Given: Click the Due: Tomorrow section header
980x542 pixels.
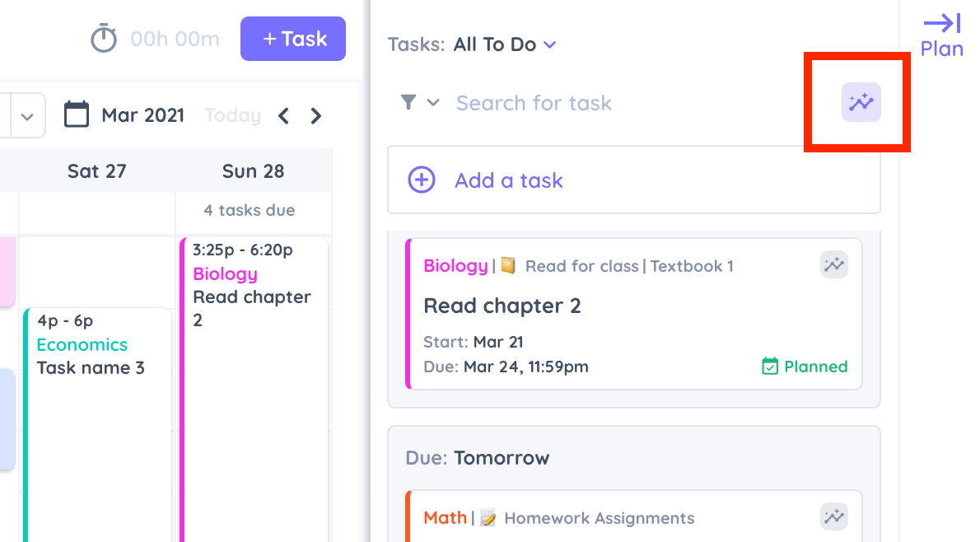Looking at the screenshot, I should (478, 458).
